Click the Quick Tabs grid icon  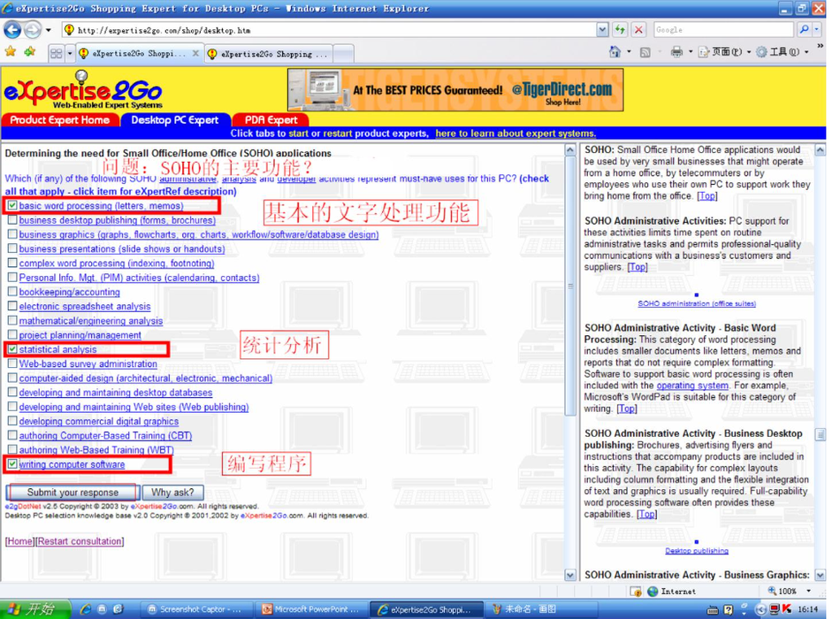tap(57, 53)
